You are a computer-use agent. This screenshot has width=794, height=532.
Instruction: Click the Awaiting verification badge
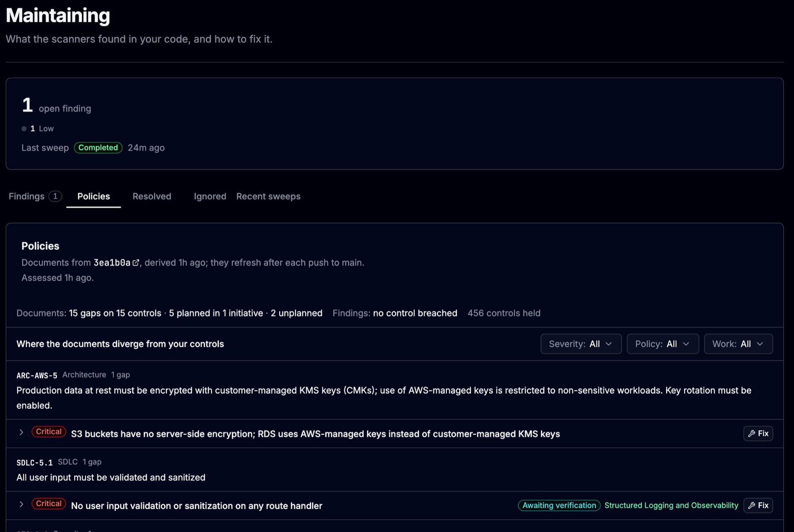(559, 505)
